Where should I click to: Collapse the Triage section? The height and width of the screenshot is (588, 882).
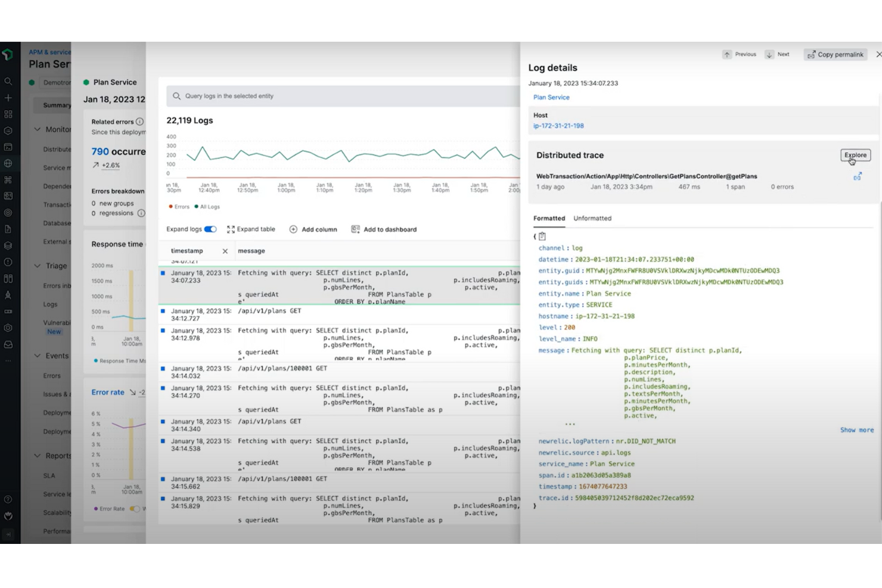tap(37, 265)
